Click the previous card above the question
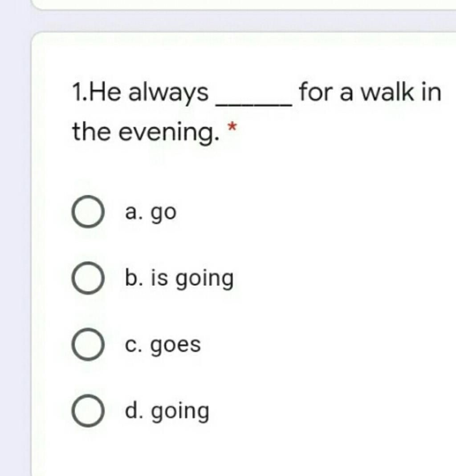 243,4
